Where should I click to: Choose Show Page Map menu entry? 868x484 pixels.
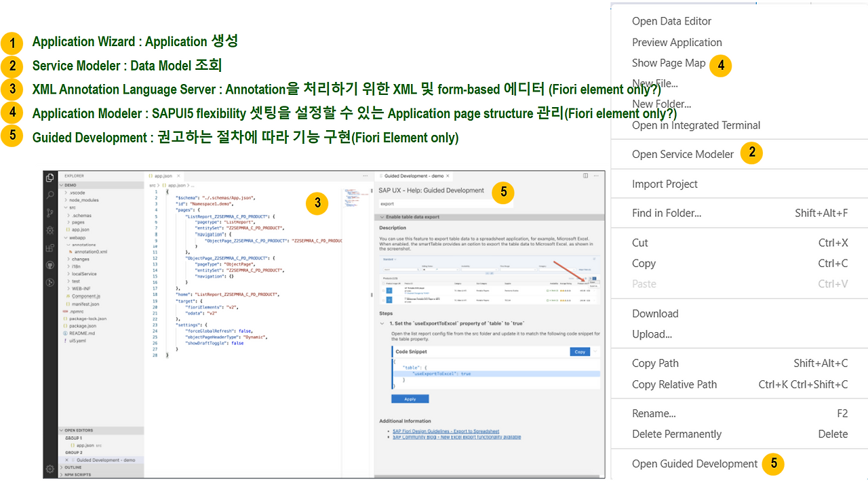669,63
